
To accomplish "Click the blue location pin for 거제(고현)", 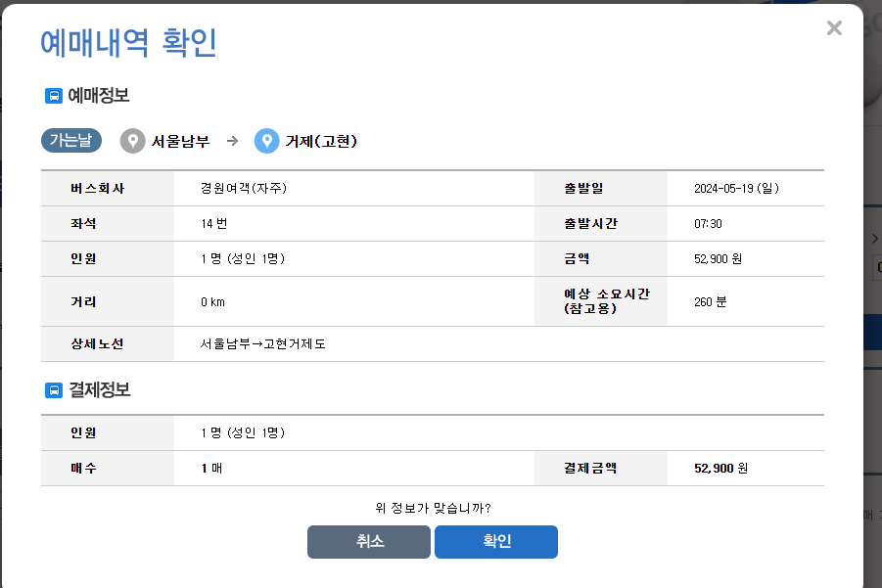I will click(266, 141).
